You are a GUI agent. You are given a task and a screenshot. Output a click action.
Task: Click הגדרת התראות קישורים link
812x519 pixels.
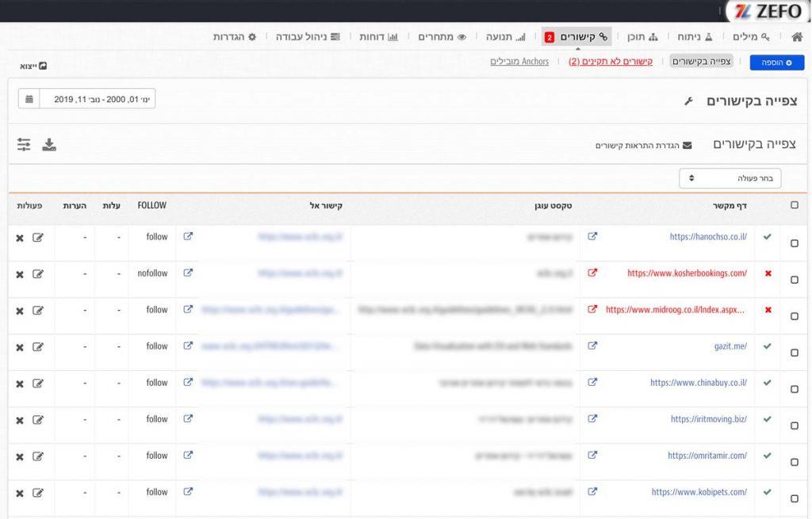pos(643,146)
